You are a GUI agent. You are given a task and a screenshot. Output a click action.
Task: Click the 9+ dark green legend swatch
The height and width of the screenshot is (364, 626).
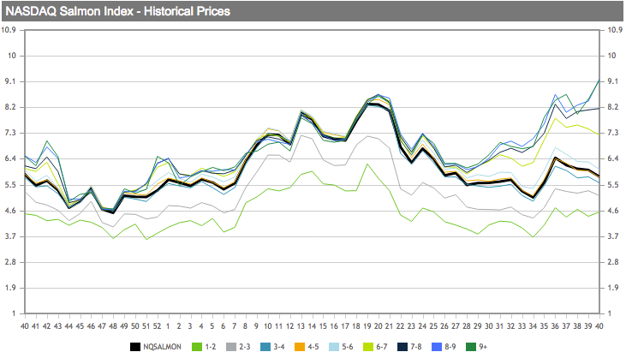coord(471,347)
